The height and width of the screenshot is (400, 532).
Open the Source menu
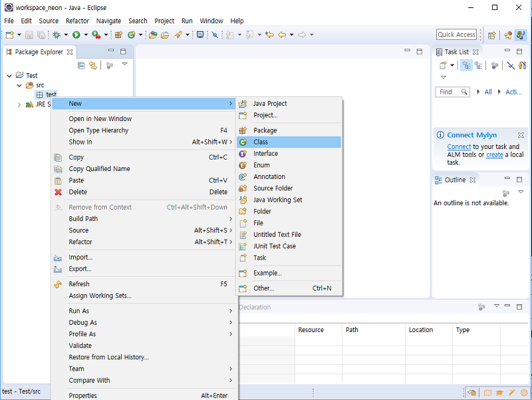point(49,21)
